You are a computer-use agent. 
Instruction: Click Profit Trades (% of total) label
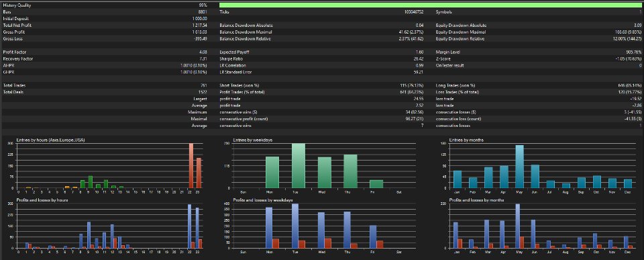(x=241, y=92)
